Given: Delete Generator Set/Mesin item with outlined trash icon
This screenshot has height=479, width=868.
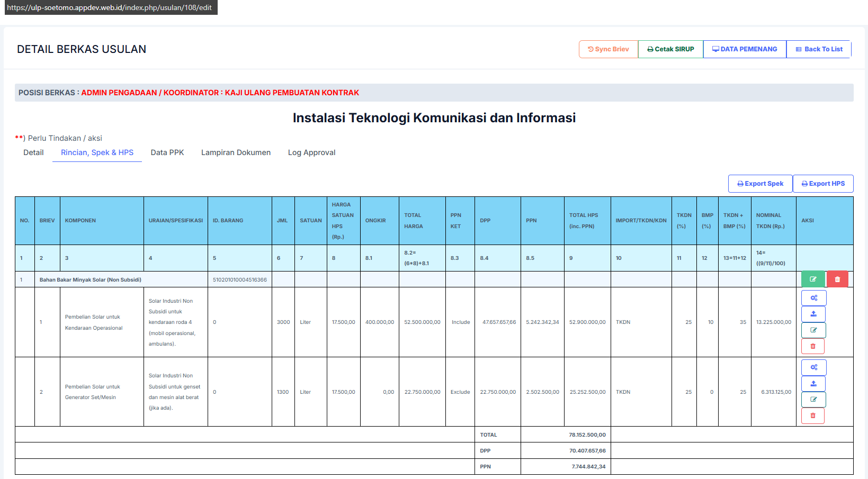Looking at the screenshot, I should (x=813, y=416).
